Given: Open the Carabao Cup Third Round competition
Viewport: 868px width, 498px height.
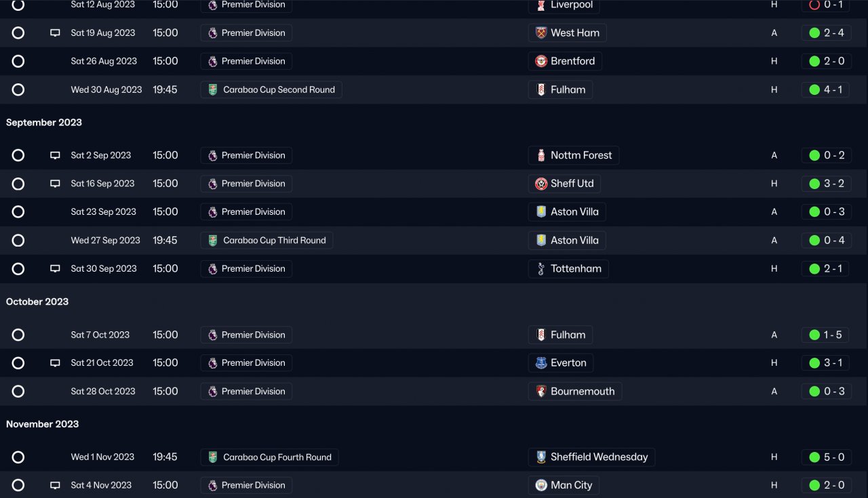Looking at the screenshot, I should click(274, 241).
